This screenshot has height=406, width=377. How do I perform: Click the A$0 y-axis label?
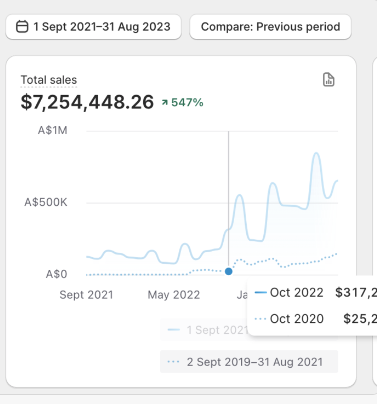(x=56, y=274)
